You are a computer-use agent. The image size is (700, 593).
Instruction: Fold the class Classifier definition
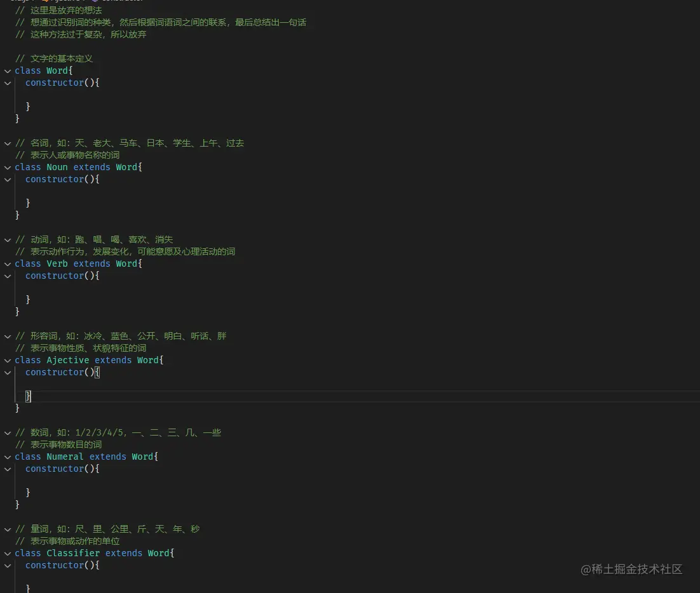pos(8,553)
